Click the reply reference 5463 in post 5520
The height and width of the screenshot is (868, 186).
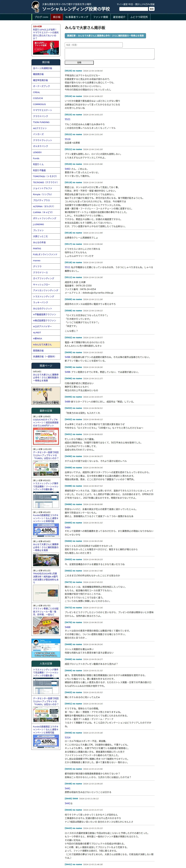pos(68,169)
